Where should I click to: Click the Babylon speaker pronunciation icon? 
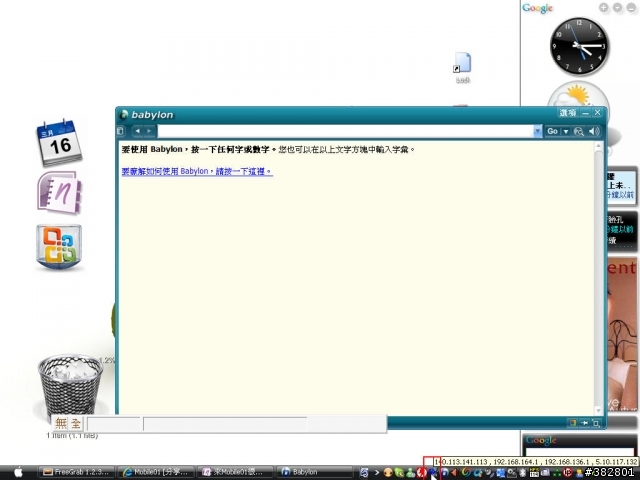pos(594,131)
